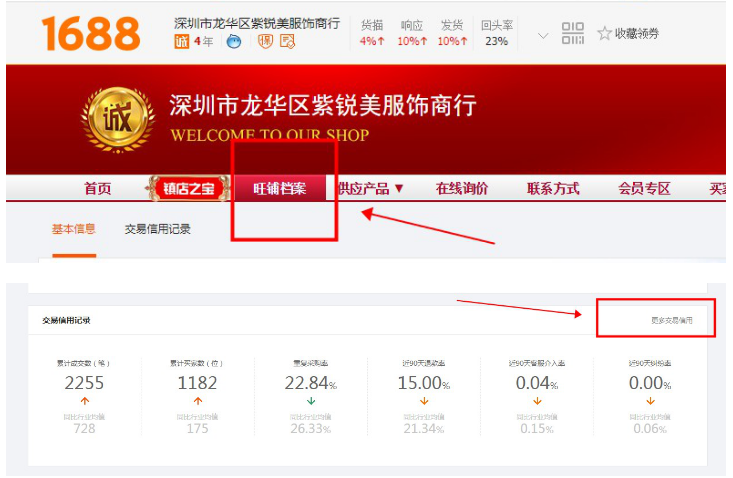Click the orange 诚 badge under the shop name

point(181,42)
